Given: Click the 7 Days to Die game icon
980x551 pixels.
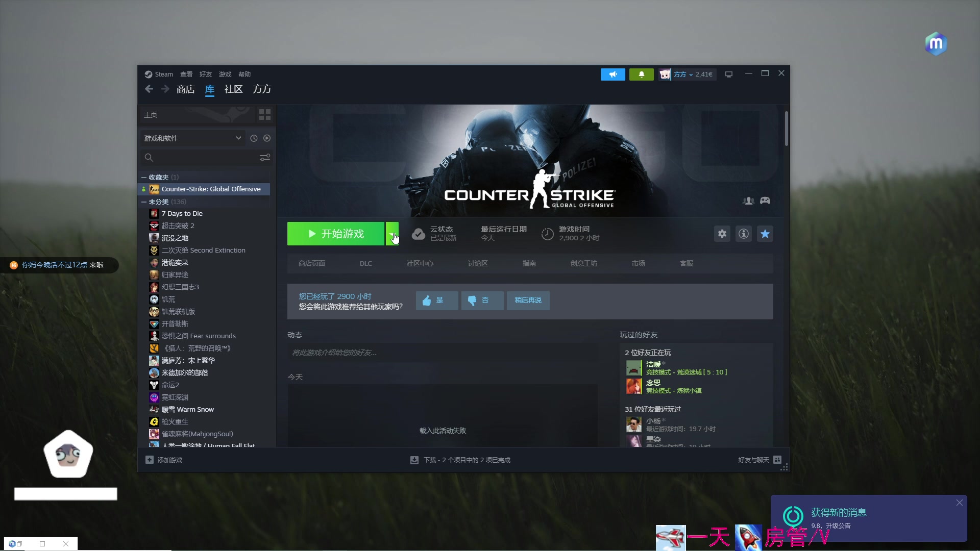Looking at the screenshot, I should pyautogui.click(x=154, y=213).
